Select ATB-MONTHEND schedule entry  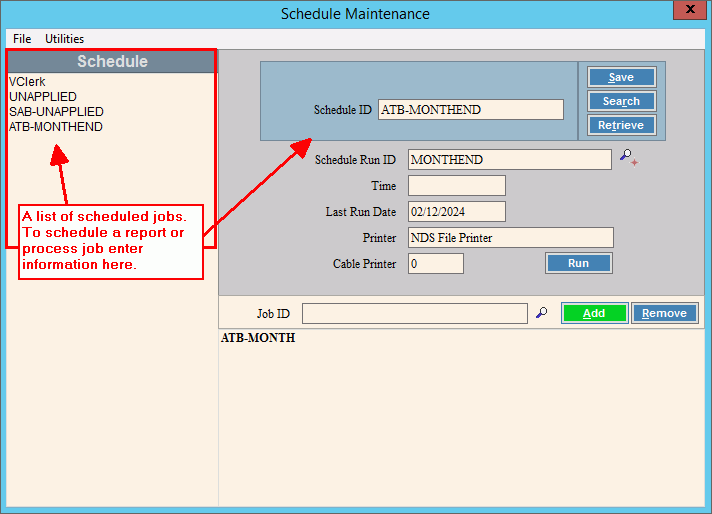pos(56,127)
